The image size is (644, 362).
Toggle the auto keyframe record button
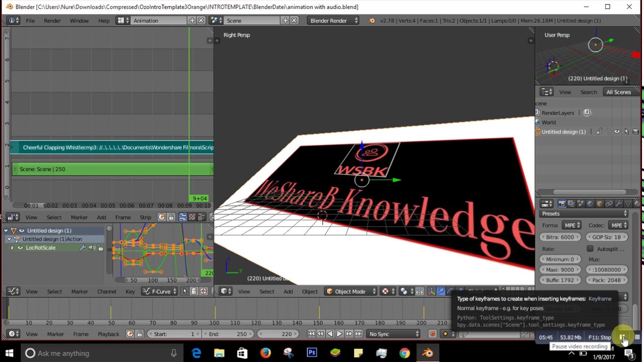pyautogui.click(x=432, y=334)
